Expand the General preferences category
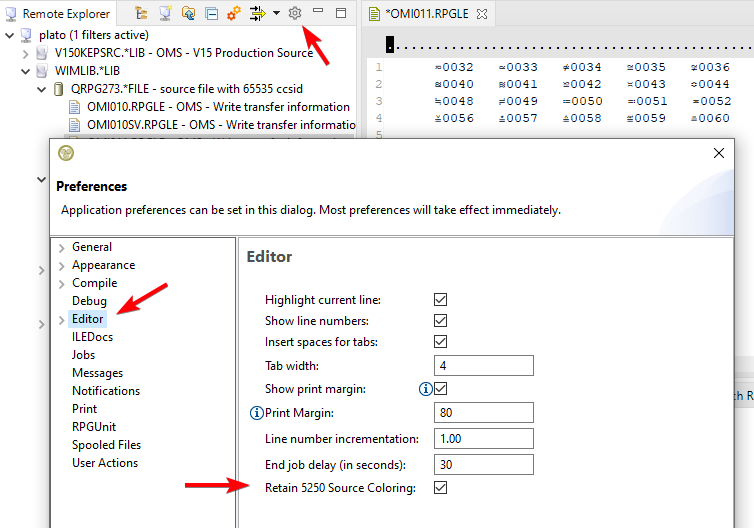The height and width of the screenshot is (528, 754). [62, 248]
